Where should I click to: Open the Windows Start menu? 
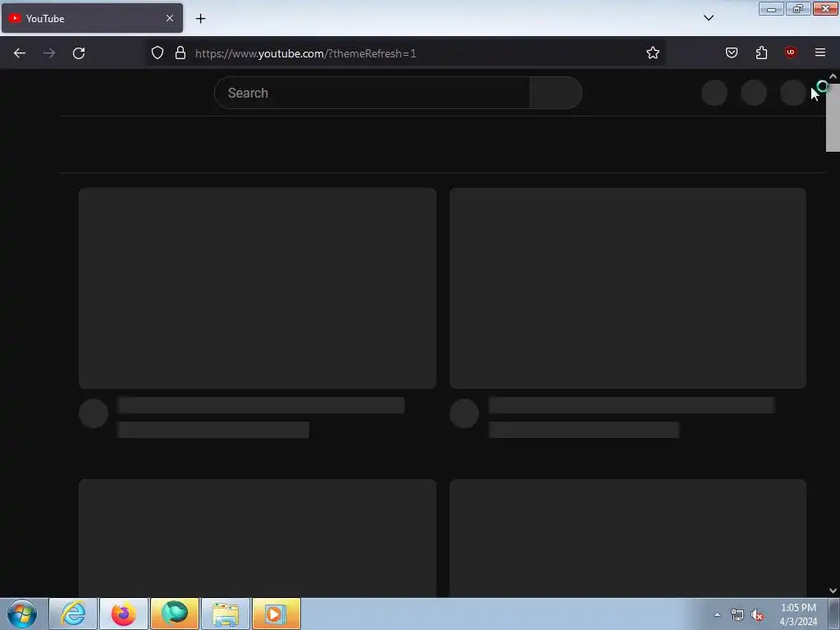(22, 614)
